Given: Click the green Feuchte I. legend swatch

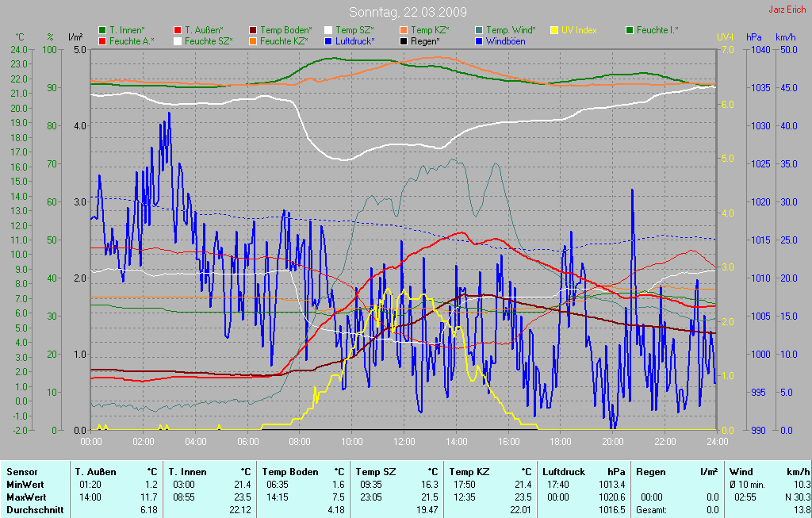Looking at the screenshot, I should click(x=630, y=31).
